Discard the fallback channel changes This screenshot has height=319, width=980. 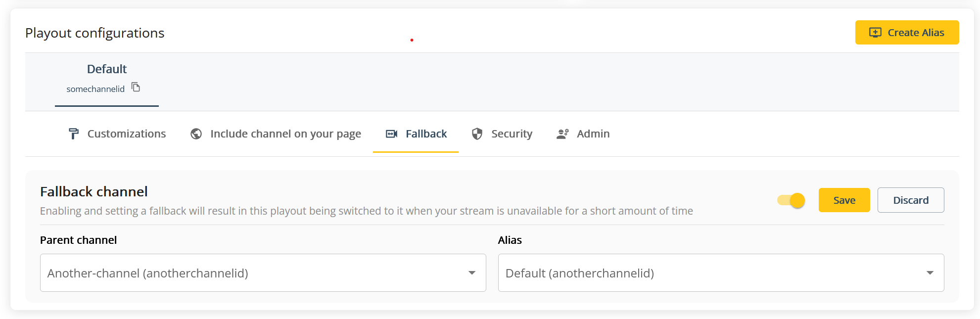[x=911, y=200]
